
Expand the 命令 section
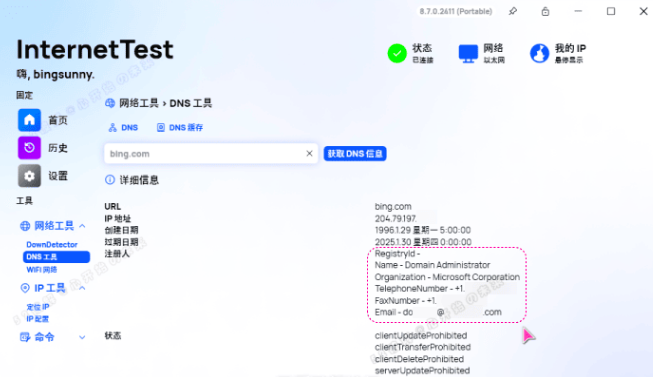(82, 337)
